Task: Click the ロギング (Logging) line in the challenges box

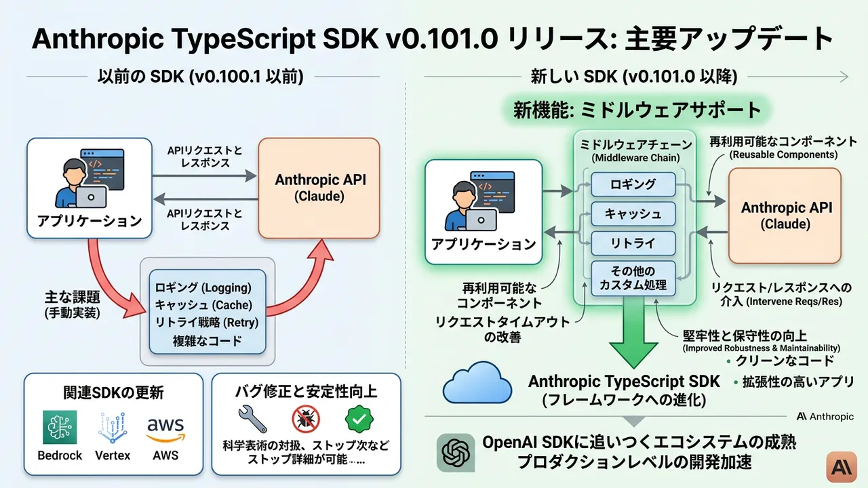Action: (x=203, y=287)
